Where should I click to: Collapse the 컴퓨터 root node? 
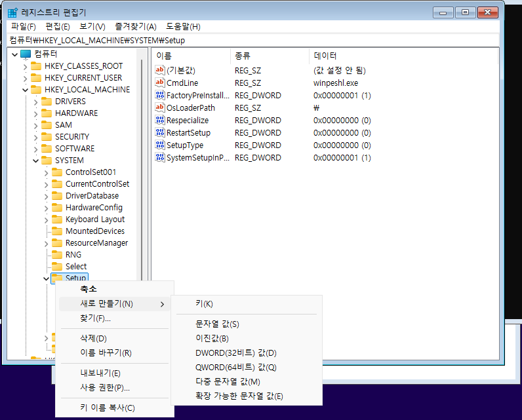click(x=14, y=54)
